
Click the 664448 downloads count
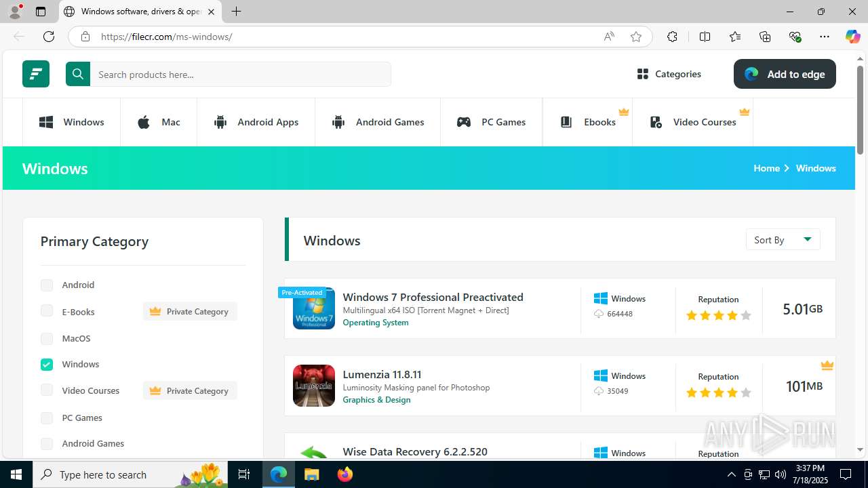pos(620,314)
